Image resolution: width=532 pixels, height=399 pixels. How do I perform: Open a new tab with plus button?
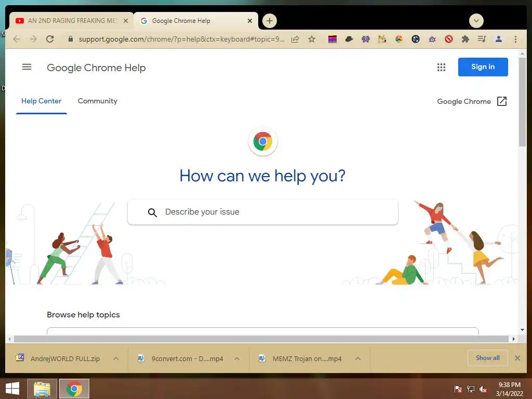click(270, 21)
